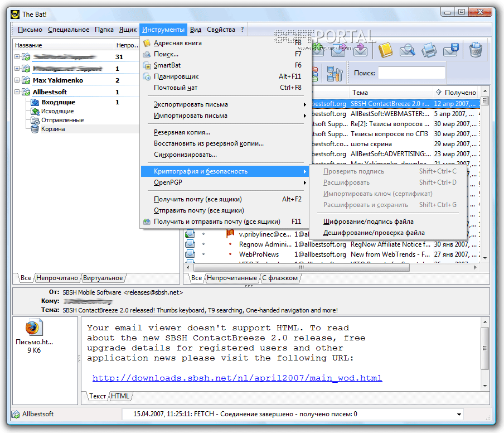504x433 pixels.
Task: Select Дешифрование/проверка файла submenu item
Action: [x=388, y=233]
